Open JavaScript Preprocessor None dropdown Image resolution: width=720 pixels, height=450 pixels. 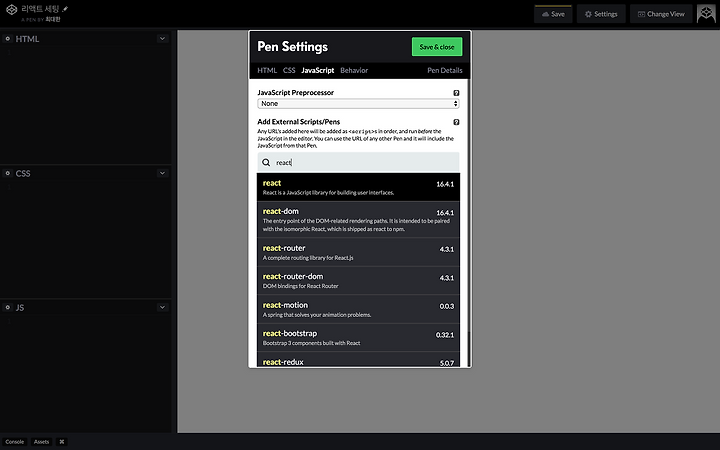358,104
